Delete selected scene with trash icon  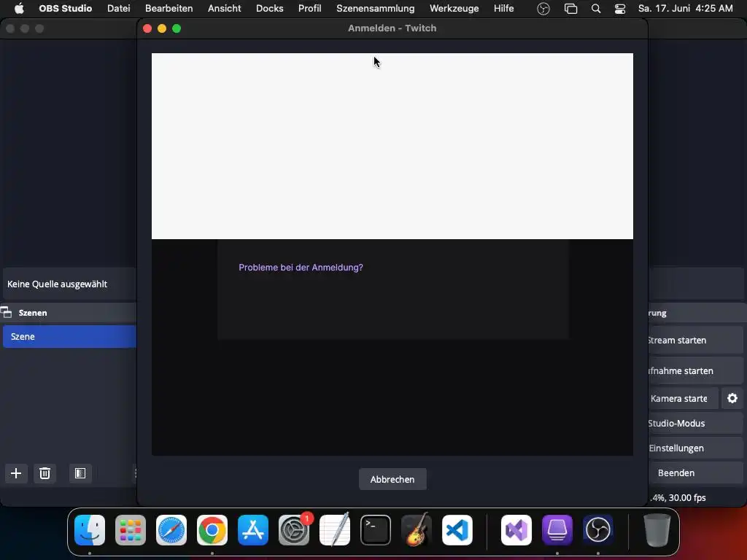(44, 473)
